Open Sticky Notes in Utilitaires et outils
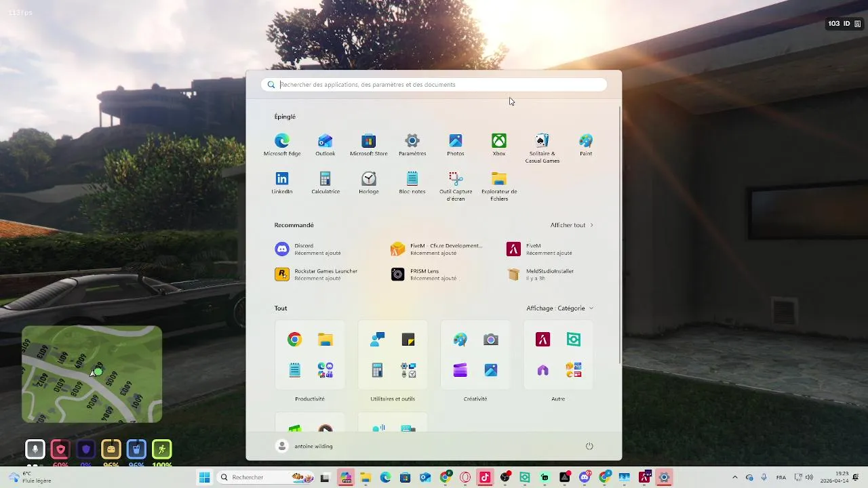This screenshot has height=488, width=868. 408,340
